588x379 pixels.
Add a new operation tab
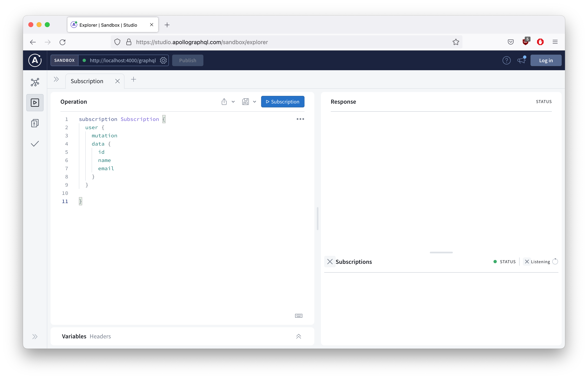[134, 79]
